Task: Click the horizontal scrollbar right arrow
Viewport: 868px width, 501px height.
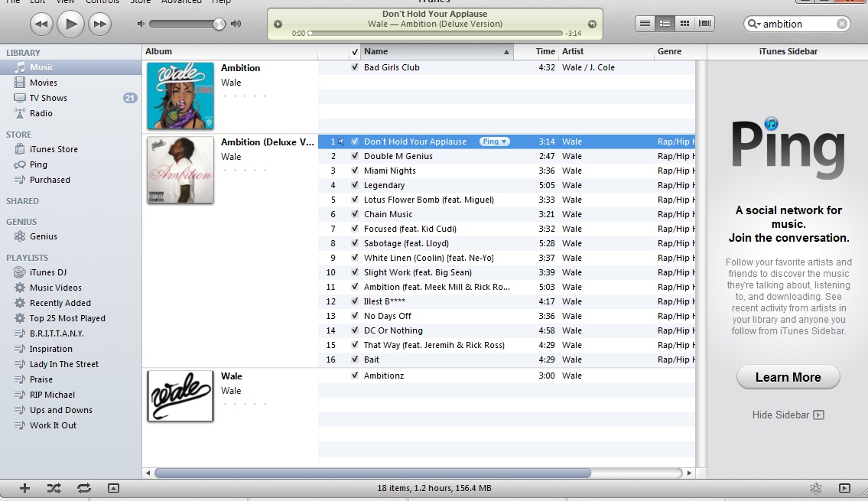Action: [x=689, y=473]
